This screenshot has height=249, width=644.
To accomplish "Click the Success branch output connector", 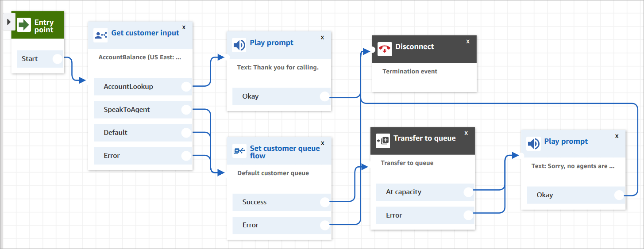I will click(x=325, y=202).
